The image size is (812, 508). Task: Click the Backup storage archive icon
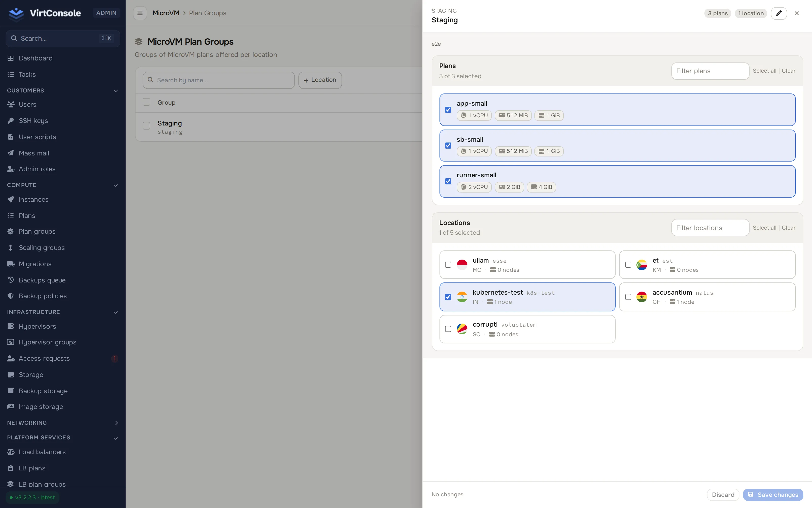11,391
